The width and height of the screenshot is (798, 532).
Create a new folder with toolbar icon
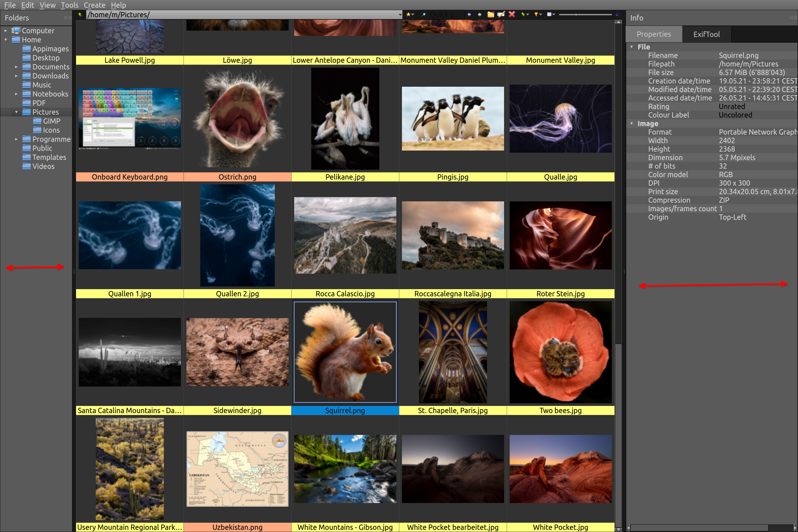coord(491,15)
